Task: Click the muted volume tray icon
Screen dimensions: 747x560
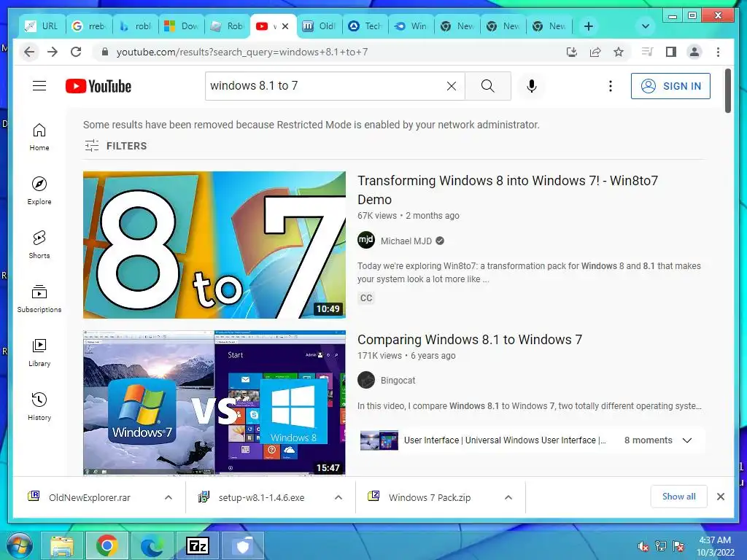Action: tap(643, 546)
